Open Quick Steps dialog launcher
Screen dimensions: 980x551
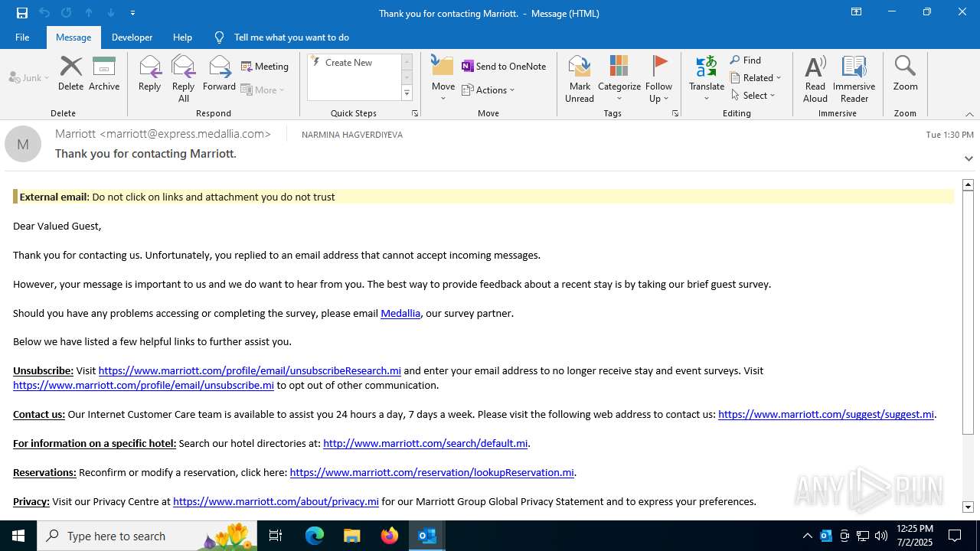pyautogui.click(x=415, y=113)
